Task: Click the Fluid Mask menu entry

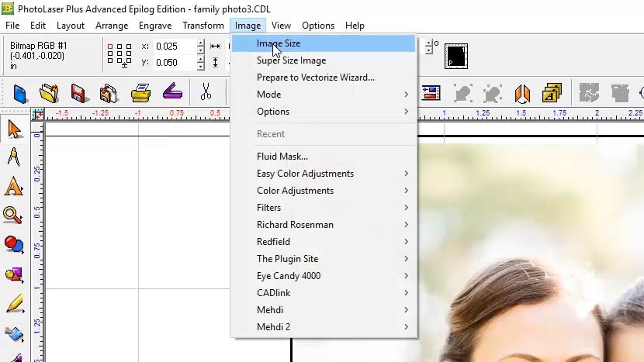Action: point(282,157)
